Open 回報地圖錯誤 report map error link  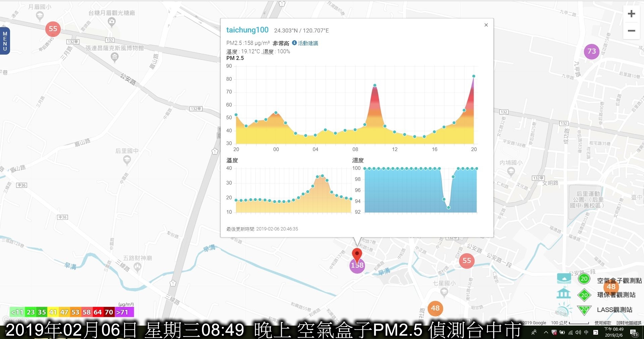coord(629,323)
